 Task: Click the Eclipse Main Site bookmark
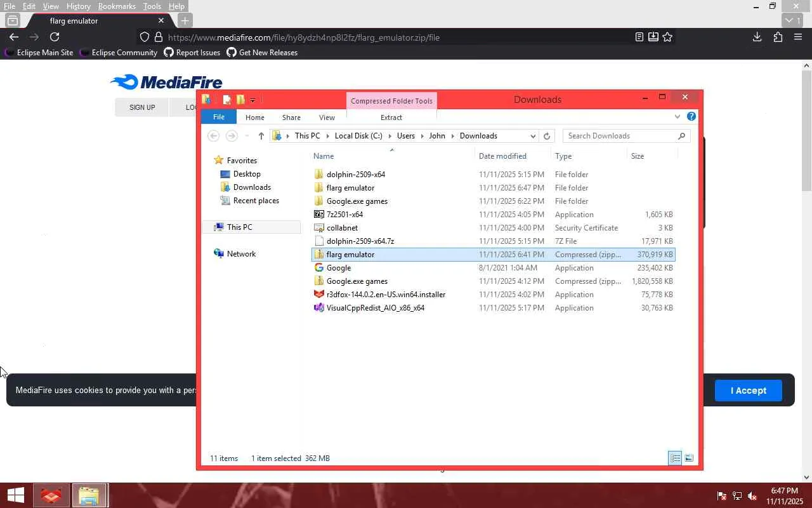point(39,53)
